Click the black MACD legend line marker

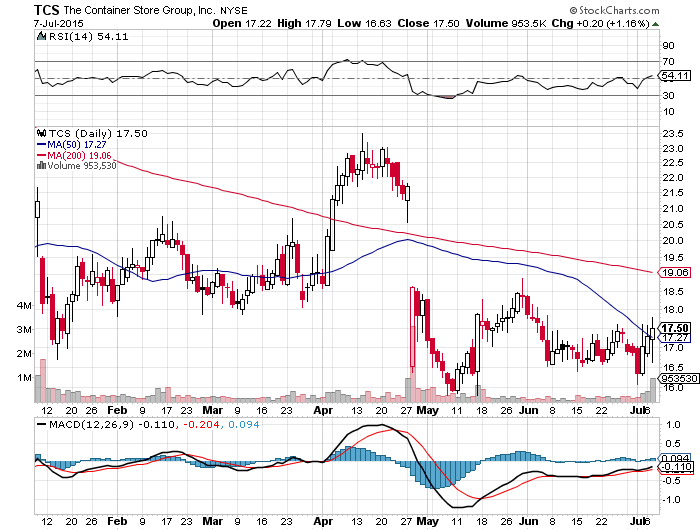click(42, 424)
